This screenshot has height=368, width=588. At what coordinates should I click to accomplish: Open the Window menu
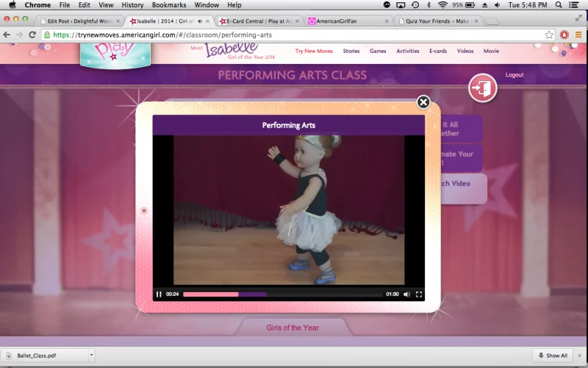point(207,5)
